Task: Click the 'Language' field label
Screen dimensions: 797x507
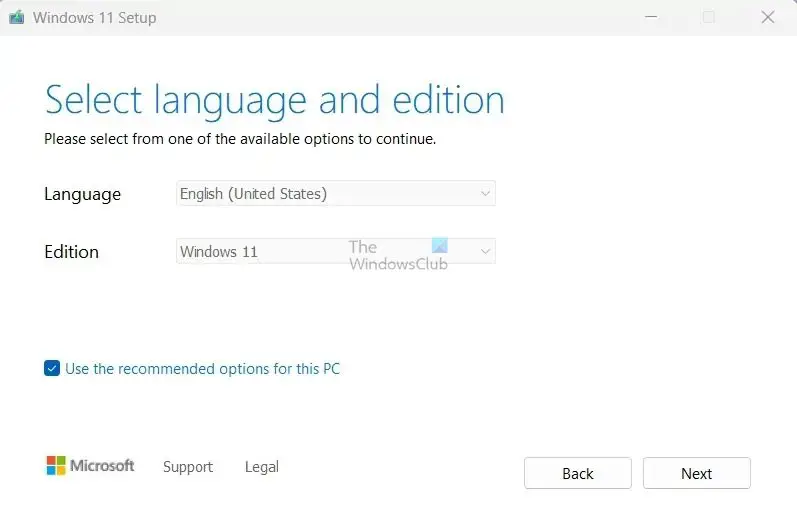Action: 82,194
